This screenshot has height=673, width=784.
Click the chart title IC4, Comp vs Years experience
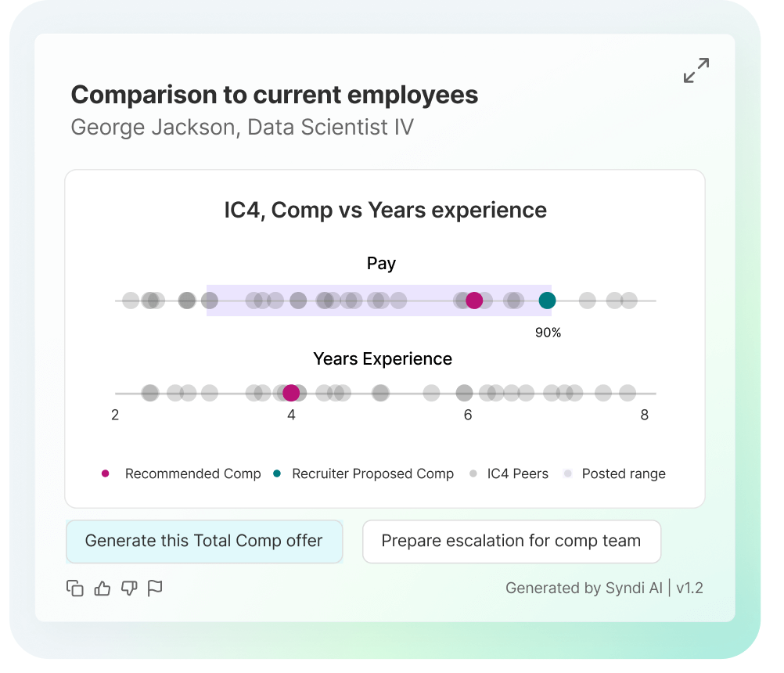(385, 211)
